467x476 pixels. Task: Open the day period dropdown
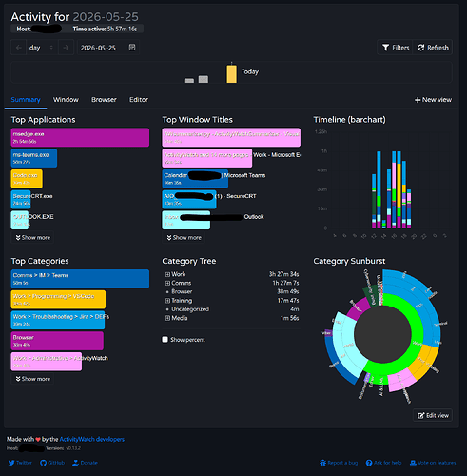click(42, 48)
